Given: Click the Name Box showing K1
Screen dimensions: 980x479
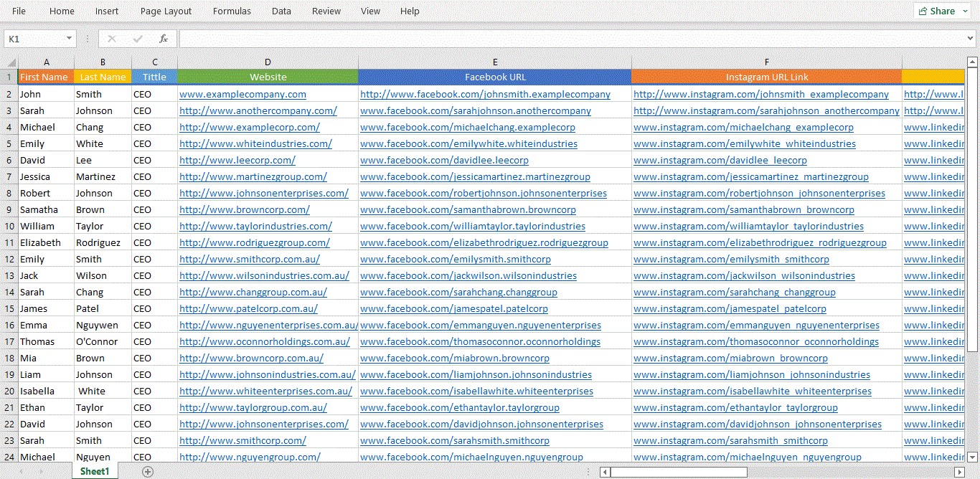Looking at the screenshot, I should coord(34,39).
